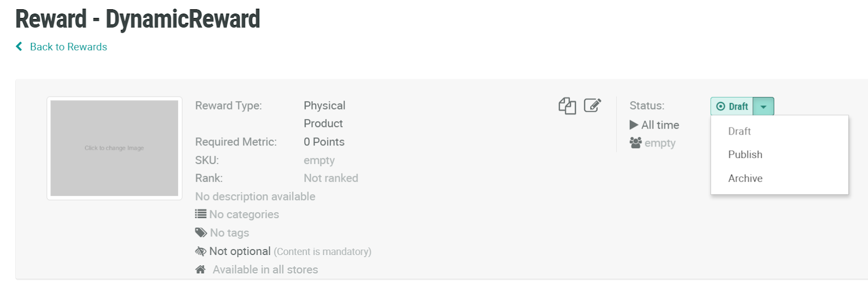Click the 0 Points required metric value
Image resolution: width=868 pixels, height=281 pixels.
tap(324, 142)
